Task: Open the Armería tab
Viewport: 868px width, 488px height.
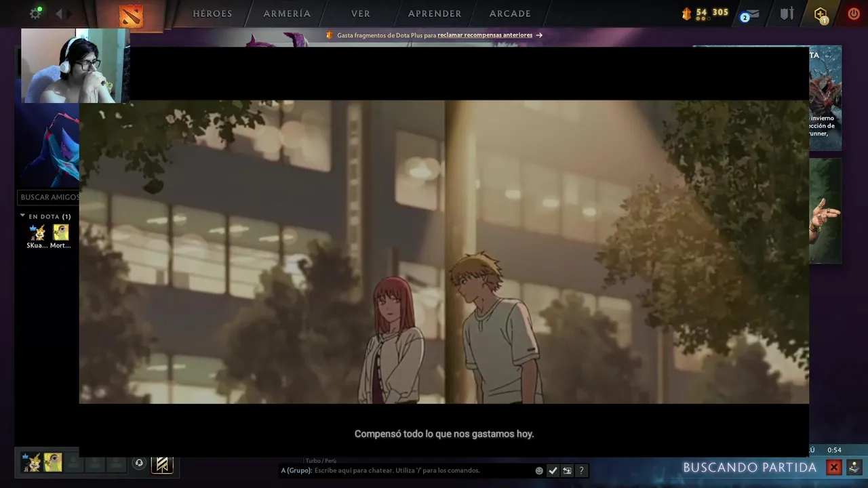Action: [287, 14]
